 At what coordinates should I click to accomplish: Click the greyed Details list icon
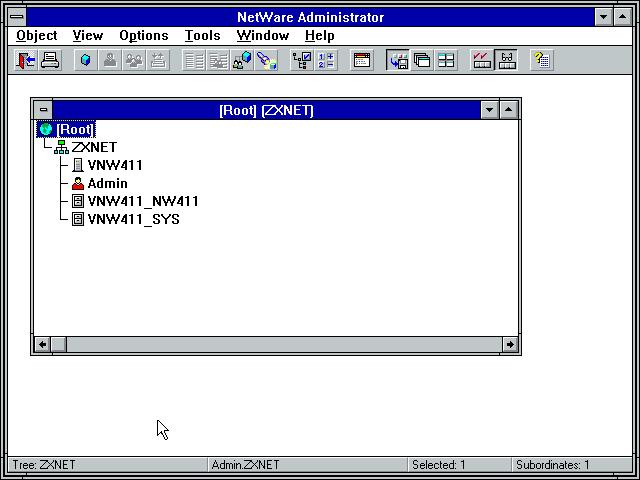pos(194,60)
